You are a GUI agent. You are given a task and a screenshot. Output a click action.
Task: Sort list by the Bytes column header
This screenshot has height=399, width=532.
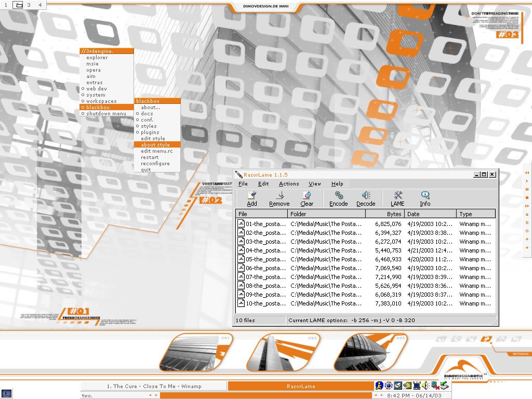(385, 214)
